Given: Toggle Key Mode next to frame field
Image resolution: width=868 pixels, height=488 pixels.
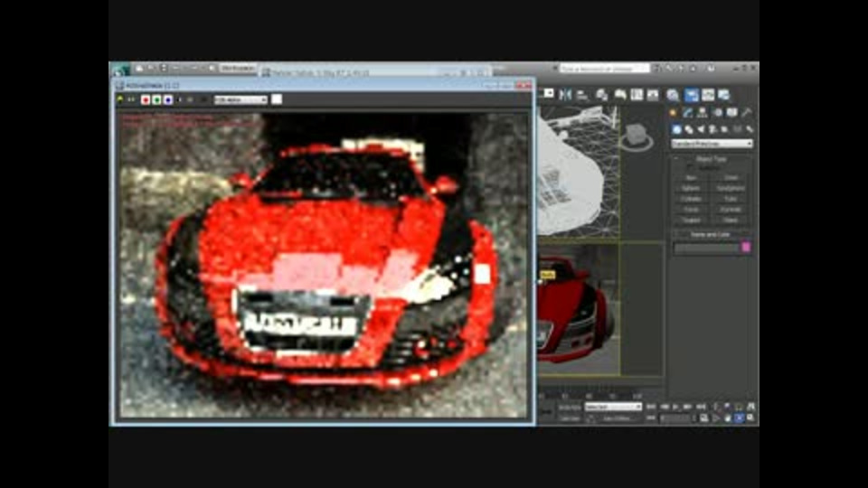Looking at the screenshot, I should [651, 418].
